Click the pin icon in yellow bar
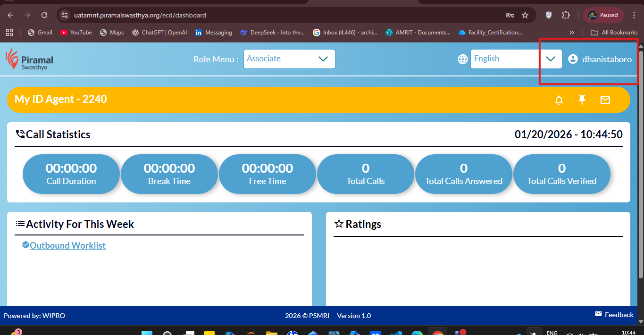644x335 pixels. (x=582, y=100)
